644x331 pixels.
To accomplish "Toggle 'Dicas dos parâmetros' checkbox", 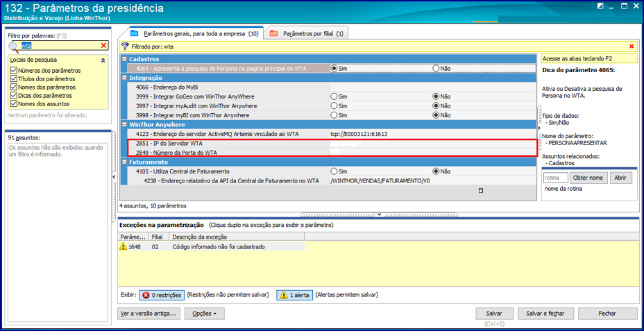I will click(x=14, y=95).
